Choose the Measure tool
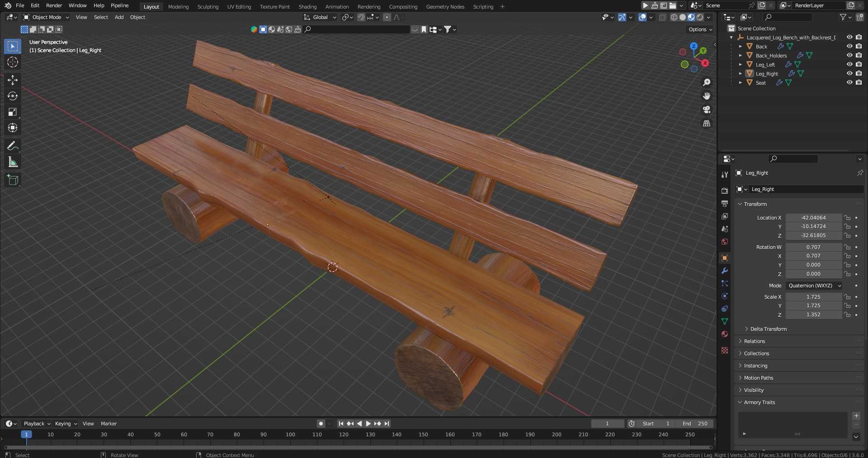This screenshot has width=868, height=458. [13, 162]
